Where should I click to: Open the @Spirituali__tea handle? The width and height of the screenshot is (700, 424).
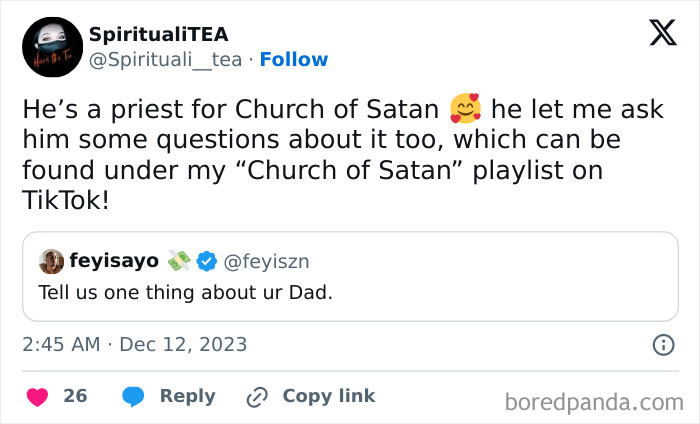click(165, 60)
